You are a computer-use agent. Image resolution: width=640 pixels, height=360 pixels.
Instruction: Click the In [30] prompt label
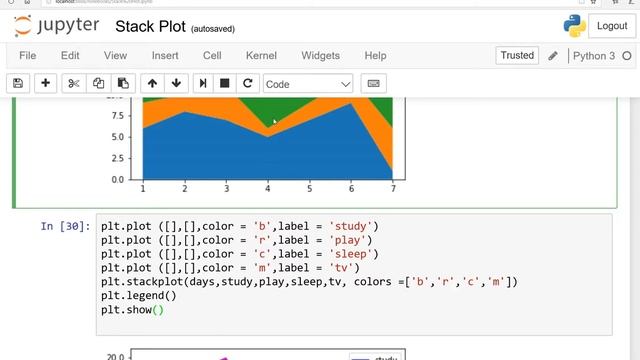(65, 226)
